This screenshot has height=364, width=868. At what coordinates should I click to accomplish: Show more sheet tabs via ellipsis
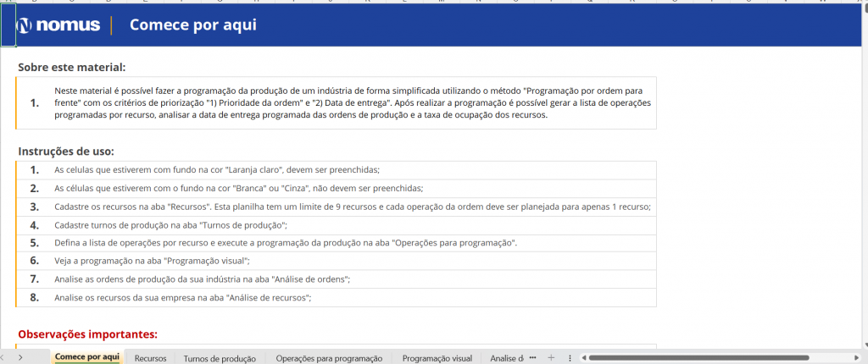click(x=532, y=358)
